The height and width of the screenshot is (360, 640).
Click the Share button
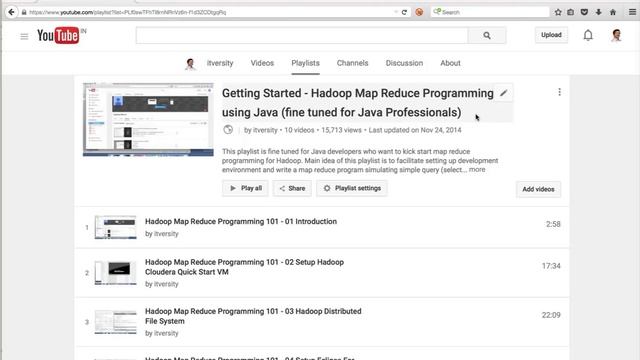pos(292,188)
